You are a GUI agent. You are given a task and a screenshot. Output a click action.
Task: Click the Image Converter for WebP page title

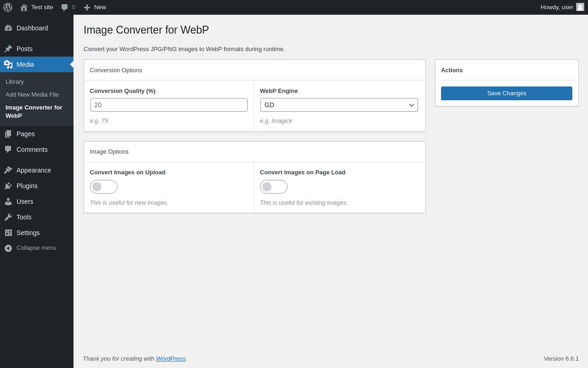(146, 30)
